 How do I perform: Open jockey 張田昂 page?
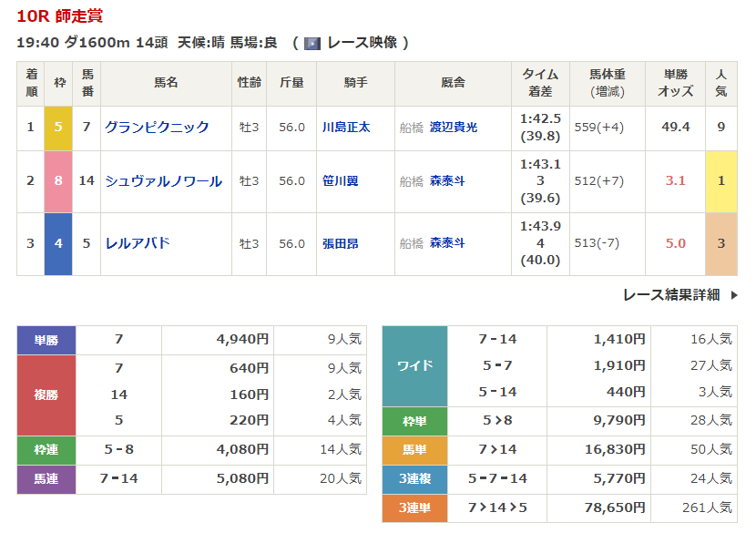point(340,244)
